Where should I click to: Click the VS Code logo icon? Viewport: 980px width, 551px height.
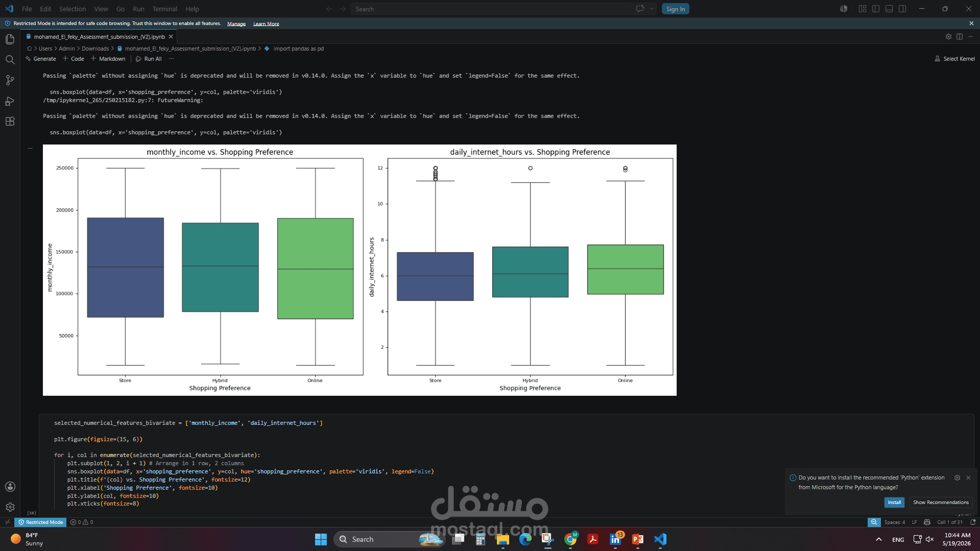pos(9,9)
